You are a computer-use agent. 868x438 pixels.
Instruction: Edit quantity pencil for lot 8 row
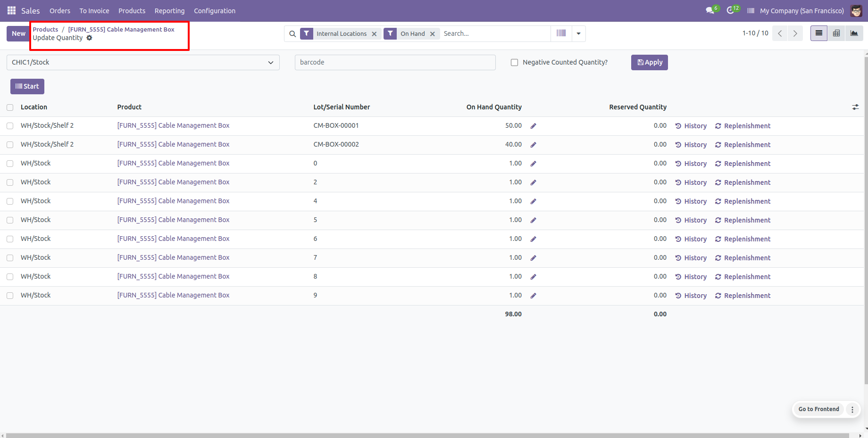[533, 277]
